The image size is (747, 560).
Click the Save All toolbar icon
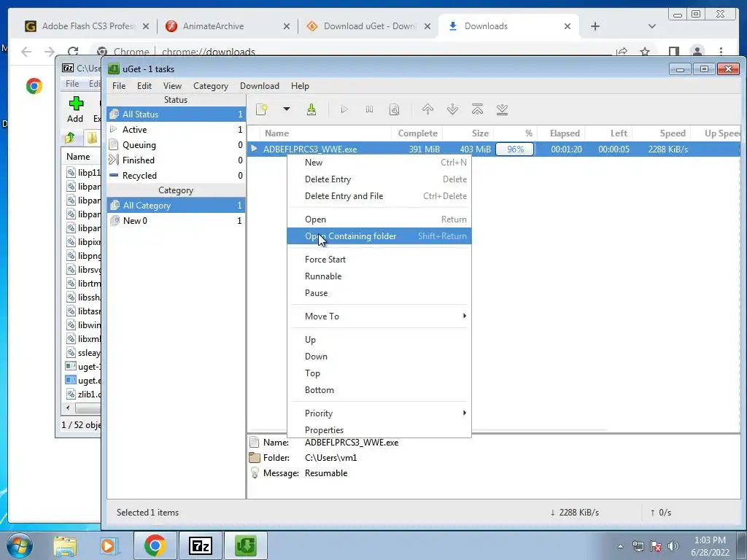311,109
